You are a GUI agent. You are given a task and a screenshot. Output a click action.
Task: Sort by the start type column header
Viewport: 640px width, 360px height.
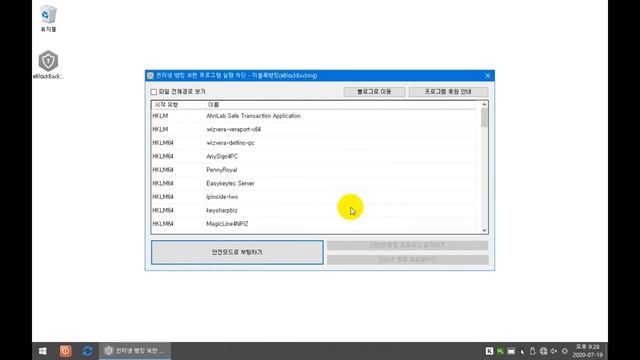178,105
